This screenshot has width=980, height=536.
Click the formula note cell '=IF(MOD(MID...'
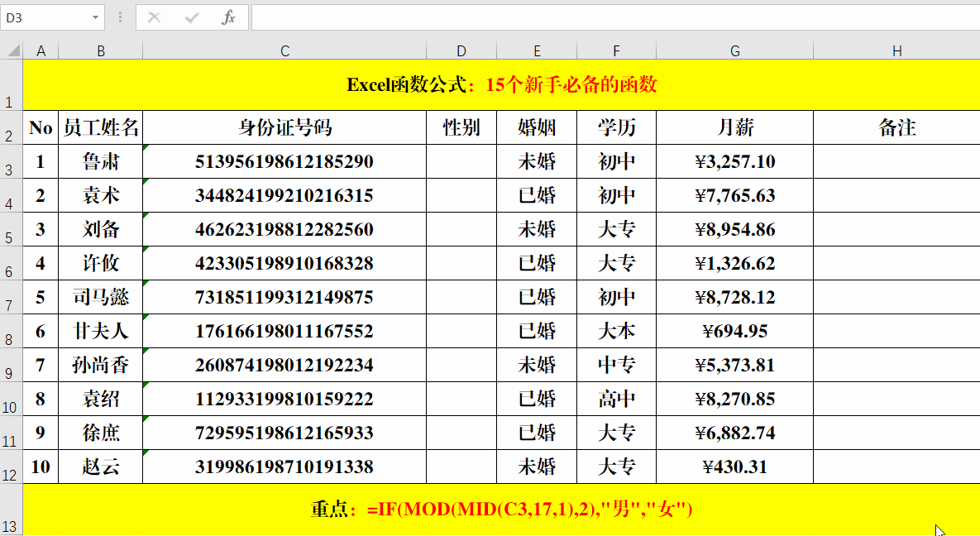click(x=501, y=509)
